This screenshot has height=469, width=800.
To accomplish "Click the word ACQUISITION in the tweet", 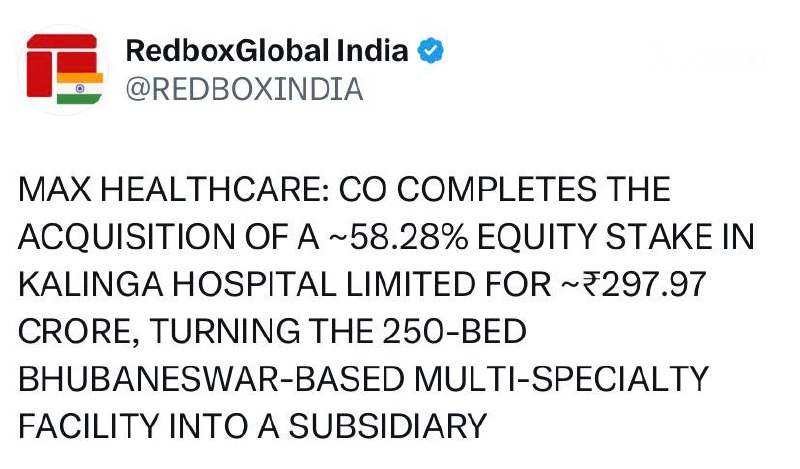I will click(127, 237).
